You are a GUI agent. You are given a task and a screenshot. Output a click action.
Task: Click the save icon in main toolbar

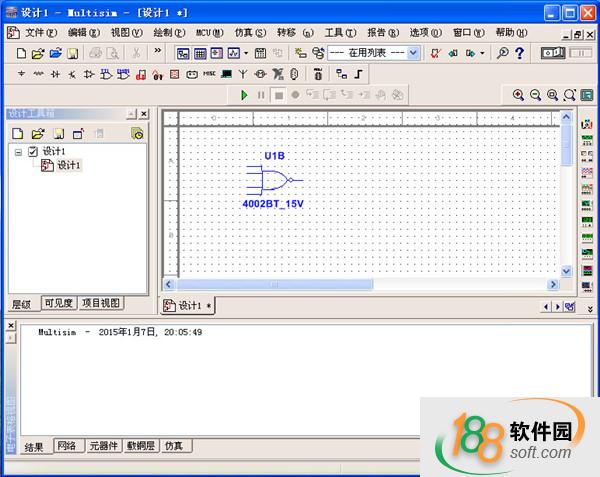click(75, 53)
